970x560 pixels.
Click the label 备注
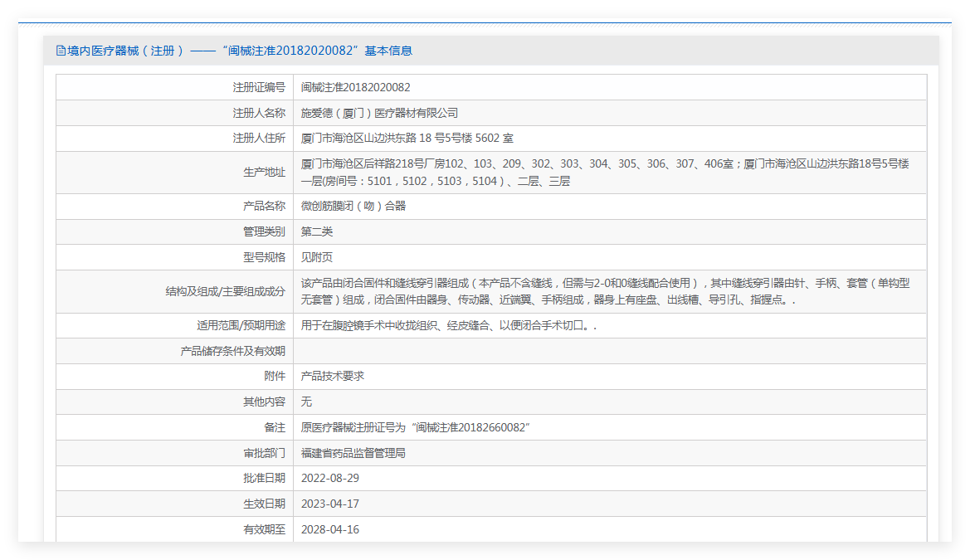coord(275,427)
